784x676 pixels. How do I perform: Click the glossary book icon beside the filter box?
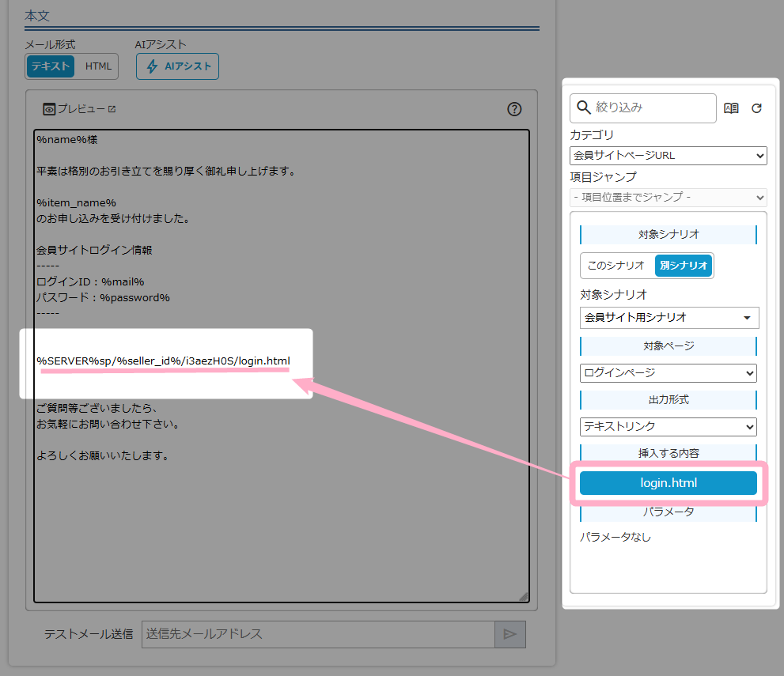(731, 108)
